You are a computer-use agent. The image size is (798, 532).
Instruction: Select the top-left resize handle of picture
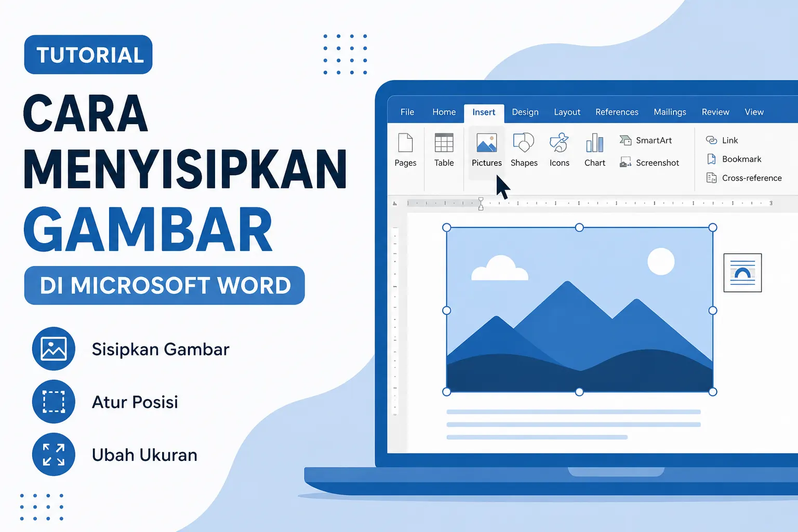pos(446,228)
